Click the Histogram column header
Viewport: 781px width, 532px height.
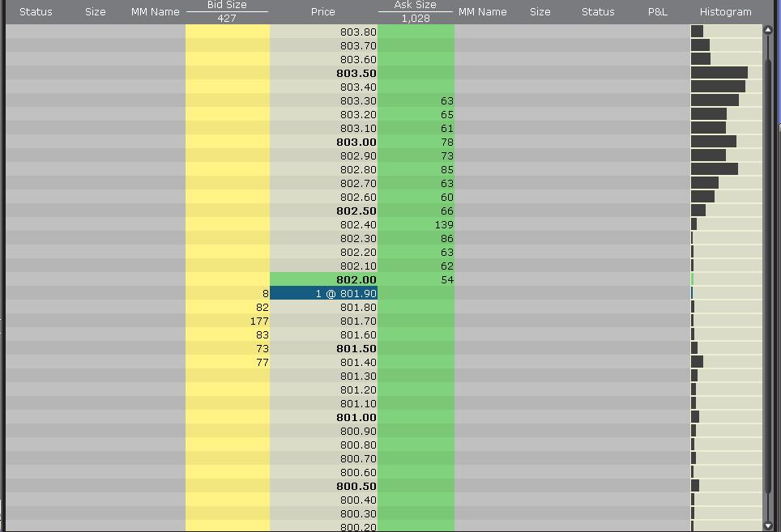click(x=725, y=11)
